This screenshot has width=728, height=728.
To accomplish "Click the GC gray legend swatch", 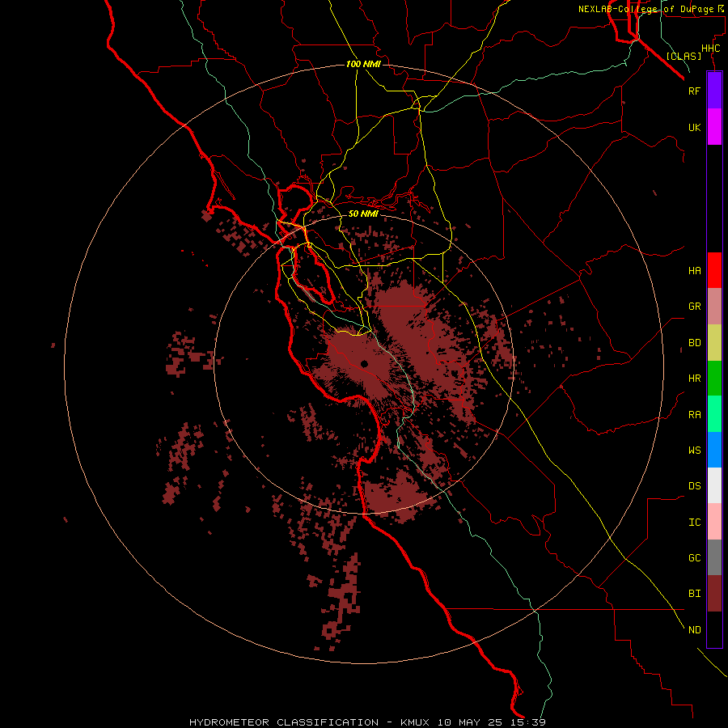I will click(714, 557).
